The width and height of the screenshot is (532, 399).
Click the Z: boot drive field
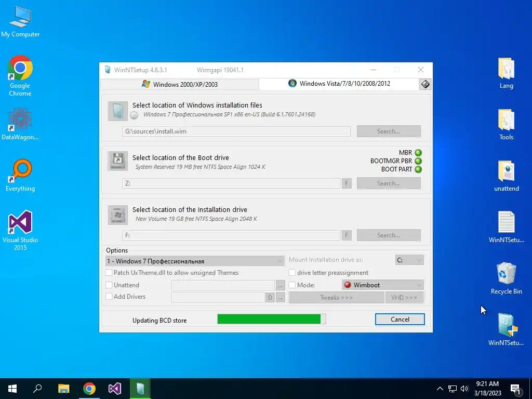click(x=231, y=183)
